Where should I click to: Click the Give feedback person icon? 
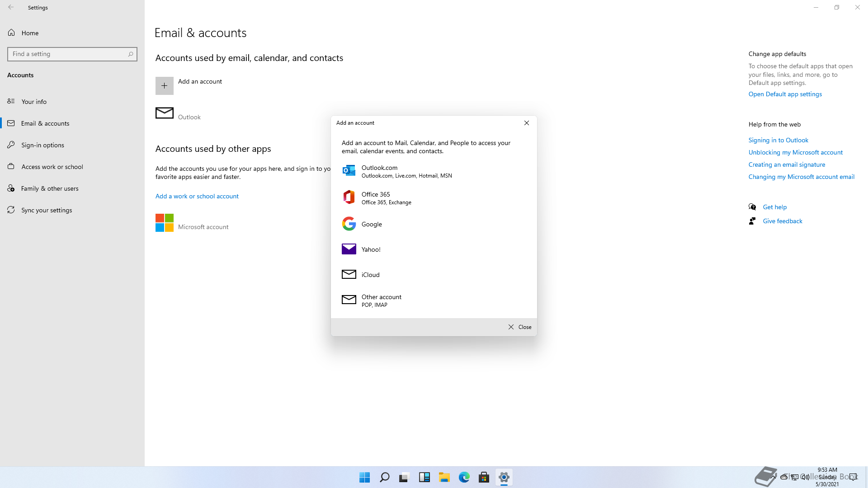click(752, 221)
